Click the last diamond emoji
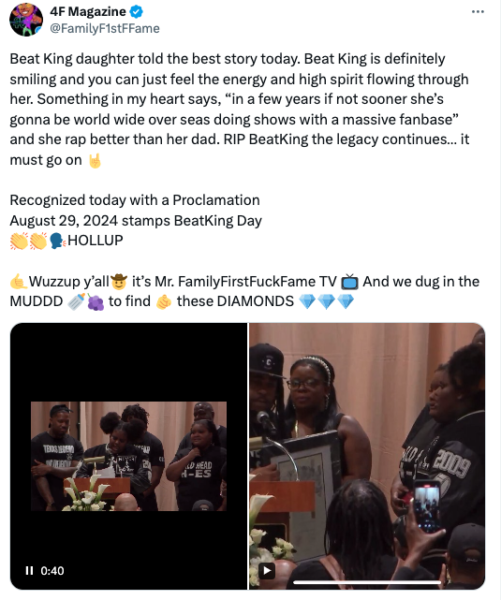The height and width of the screenshot is (600, 501). click(346, 302)
